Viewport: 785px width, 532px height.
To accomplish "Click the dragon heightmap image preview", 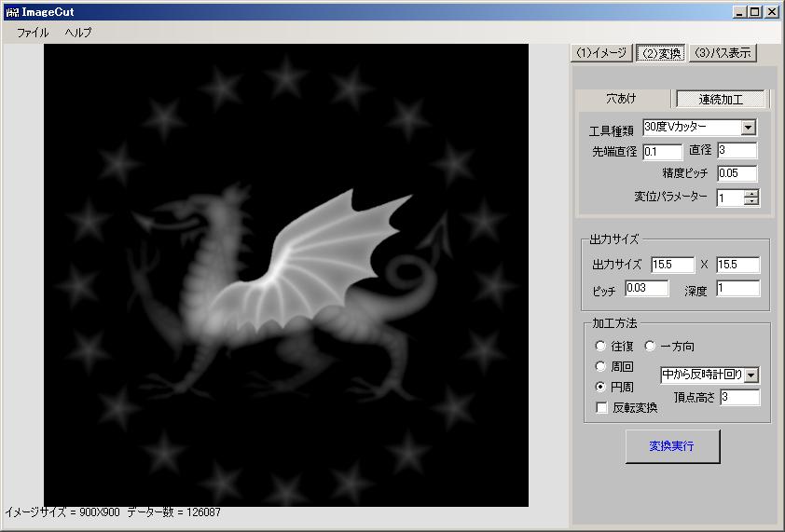I will pos(286,275).
